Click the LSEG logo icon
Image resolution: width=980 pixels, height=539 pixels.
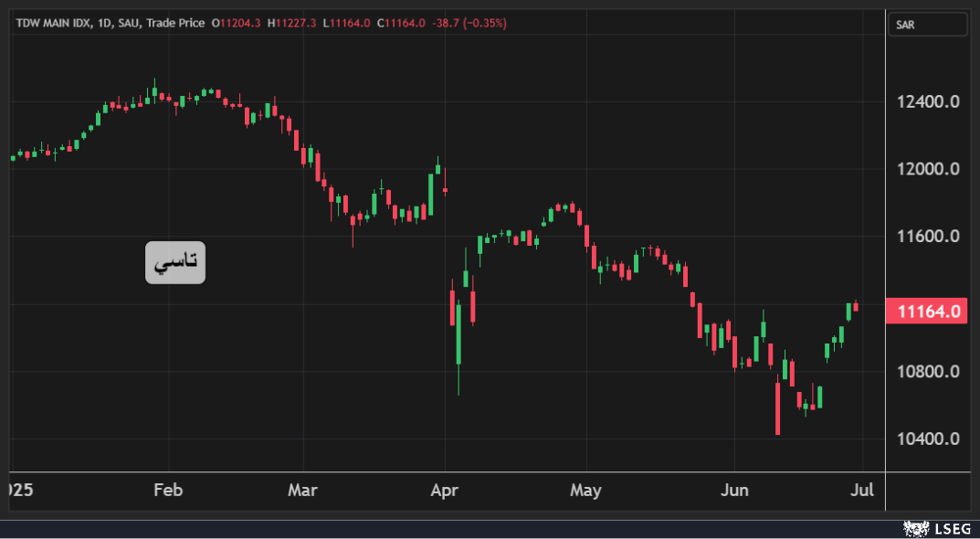click(915, 528)
